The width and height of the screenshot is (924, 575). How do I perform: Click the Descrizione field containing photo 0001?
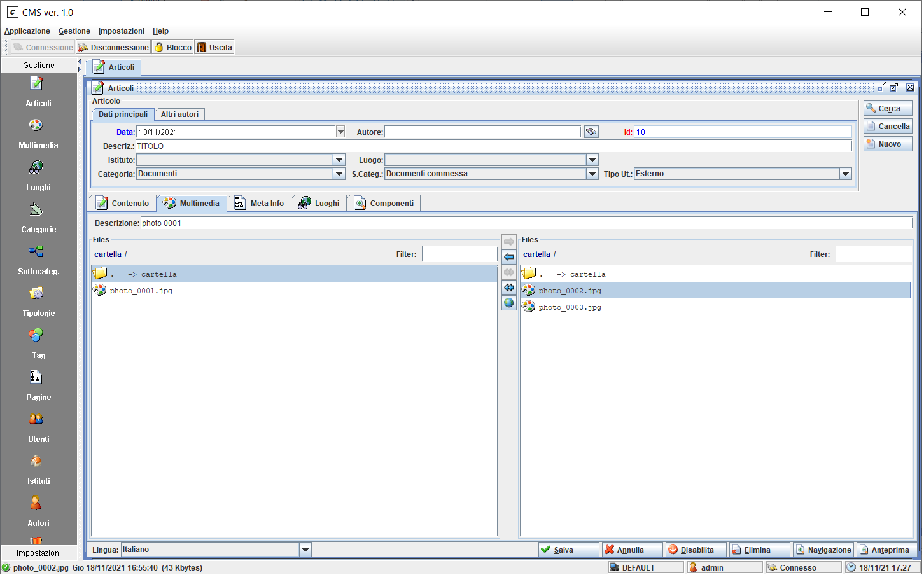[526, 223]
